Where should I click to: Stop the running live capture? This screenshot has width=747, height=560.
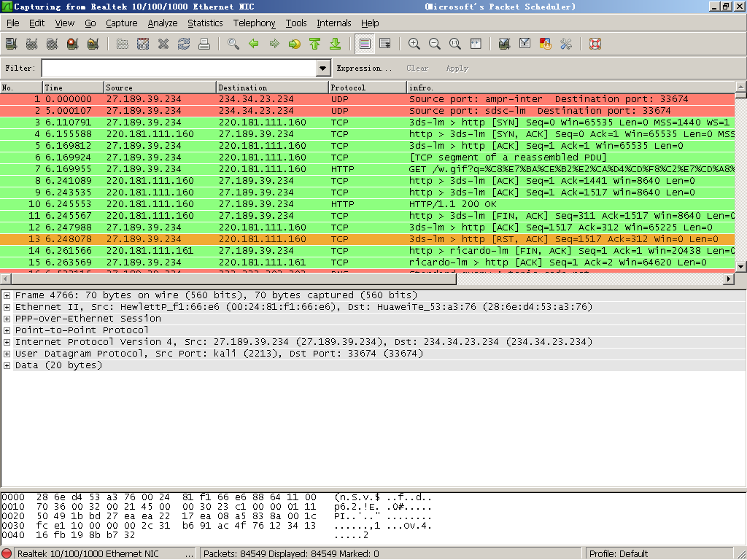[x=73, y=44]
